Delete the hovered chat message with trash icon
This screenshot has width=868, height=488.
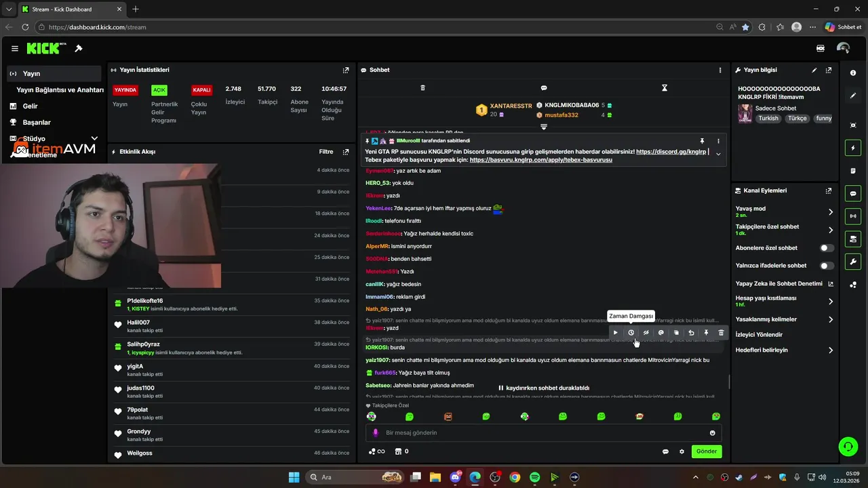(721, 333)
